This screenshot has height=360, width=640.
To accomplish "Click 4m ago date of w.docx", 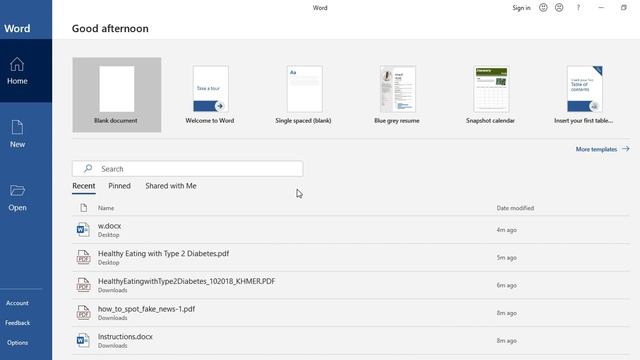I will [x=507, y=230].
